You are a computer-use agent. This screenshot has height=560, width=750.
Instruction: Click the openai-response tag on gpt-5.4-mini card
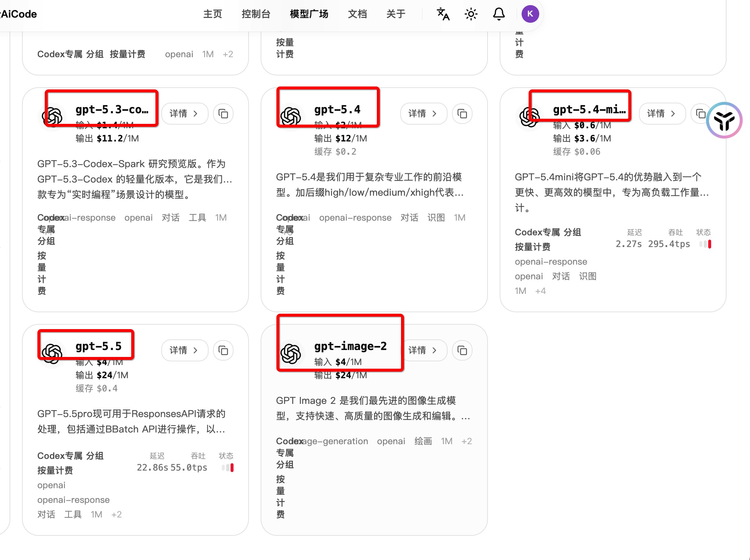pos(551,262)
